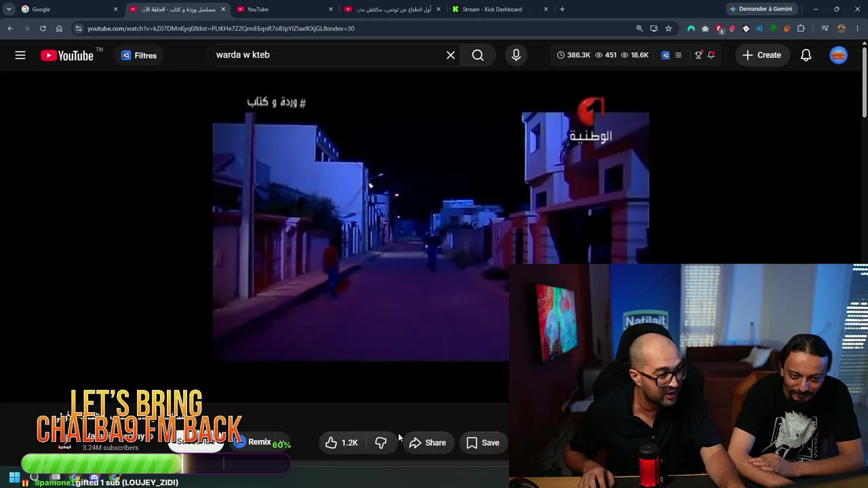Open the YouTube account avatar menu
This screenshot has width=868, height=488.
click(839, 56)
